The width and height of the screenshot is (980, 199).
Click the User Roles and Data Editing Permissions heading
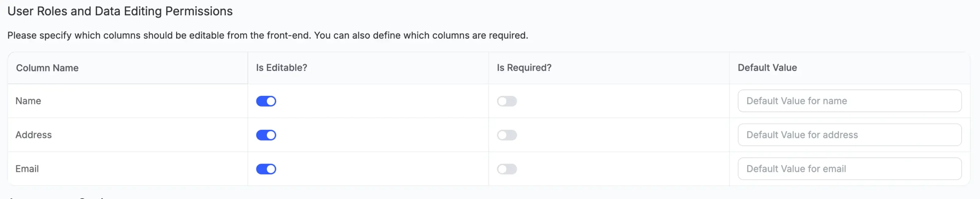pos(120,11)
